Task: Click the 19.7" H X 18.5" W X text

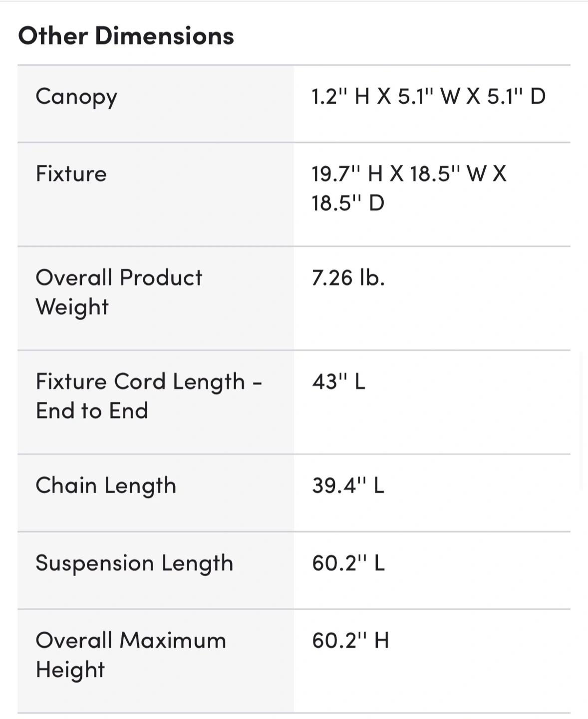Action: [x=409, y=174]
